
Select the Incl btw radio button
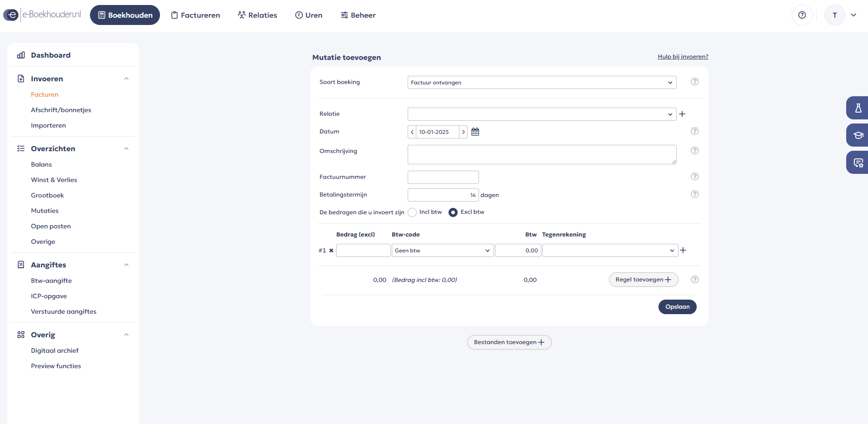click(x=413, y=212)
